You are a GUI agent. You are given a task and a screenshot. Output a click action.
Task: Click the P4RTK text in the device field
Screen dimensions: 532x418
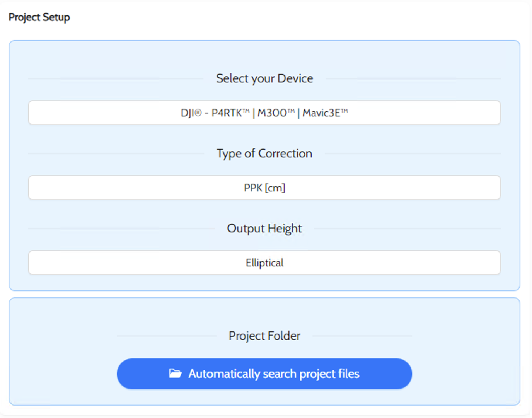pos(228,113)
